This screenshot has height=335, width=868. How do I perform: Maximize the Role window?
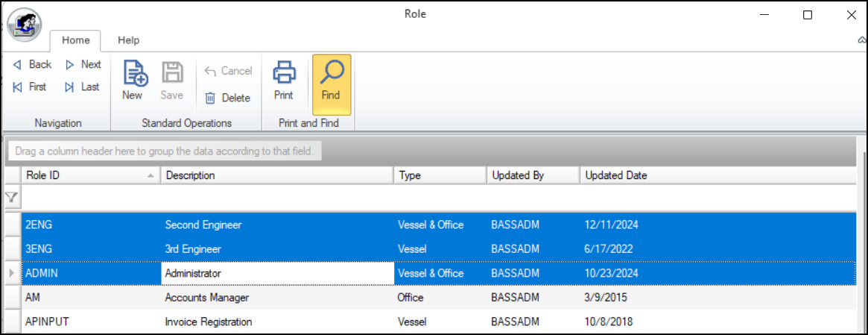pyautogui.click(x=808, y=15)
